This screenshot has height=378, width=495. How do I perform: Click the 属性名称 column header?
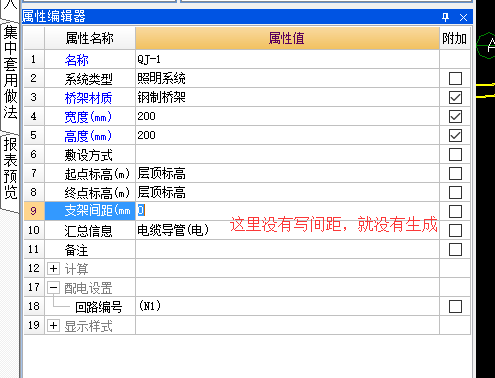coord(90,38)
